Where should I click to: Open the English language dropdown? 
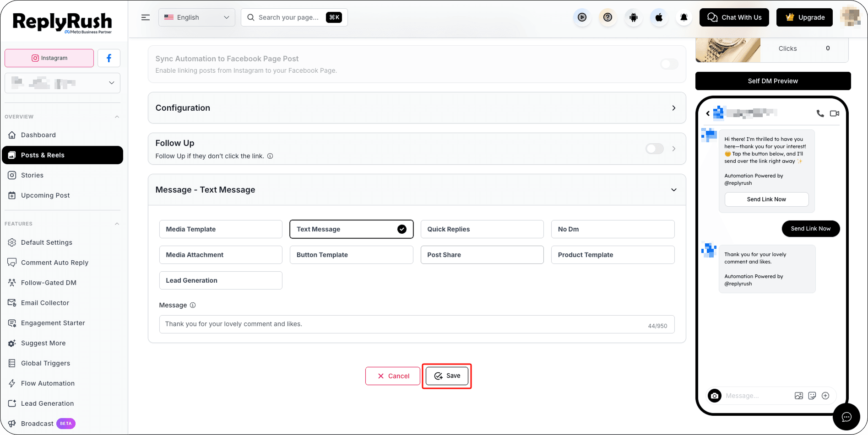click(x=197, y=17)
